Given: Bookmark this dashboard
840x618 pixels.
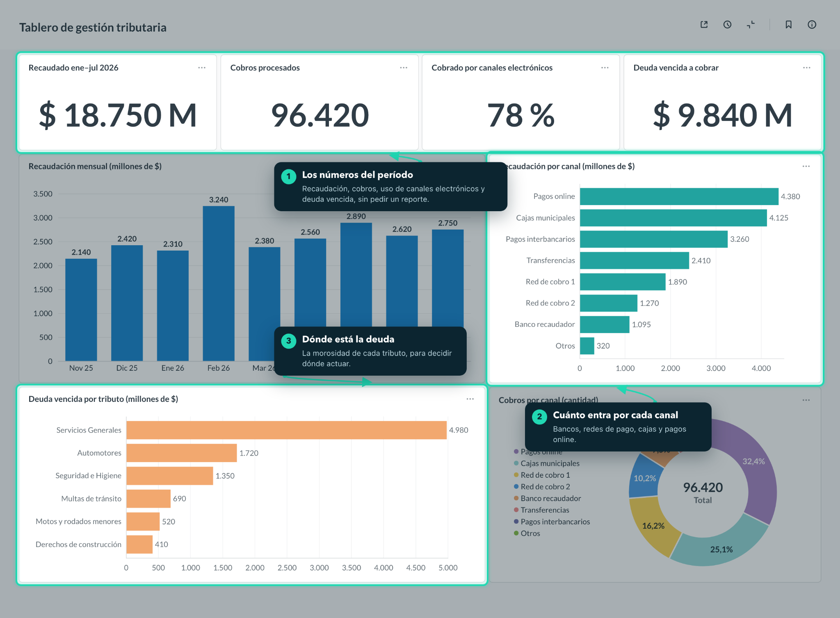Looking at the screenshot, I should [x=788, y=25].
